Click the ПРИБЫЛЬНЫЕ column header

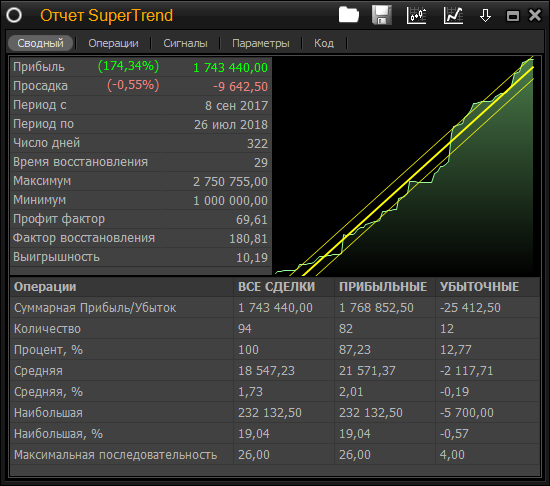point(383,287)
